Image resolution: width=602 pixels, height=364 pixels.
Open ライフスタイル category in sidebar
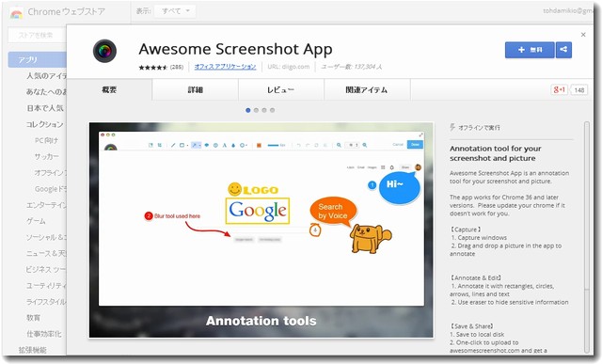pyautogui.click(x=46, y=302)
